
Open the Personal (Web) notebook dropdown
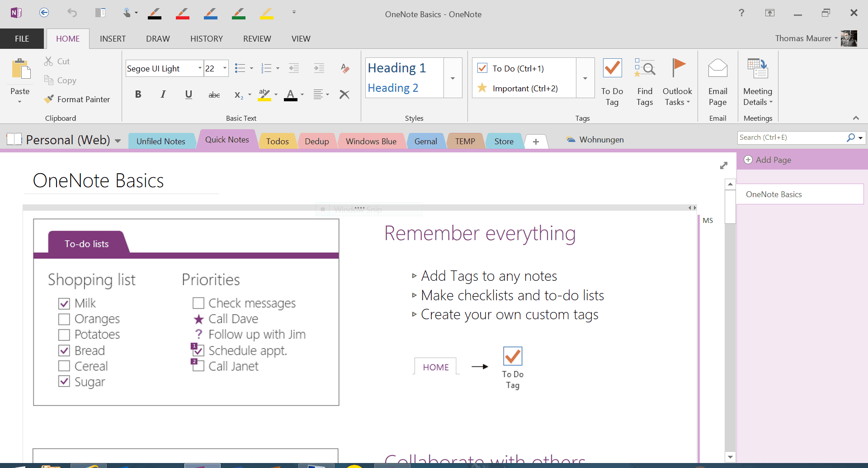click(x=118, y=141)
